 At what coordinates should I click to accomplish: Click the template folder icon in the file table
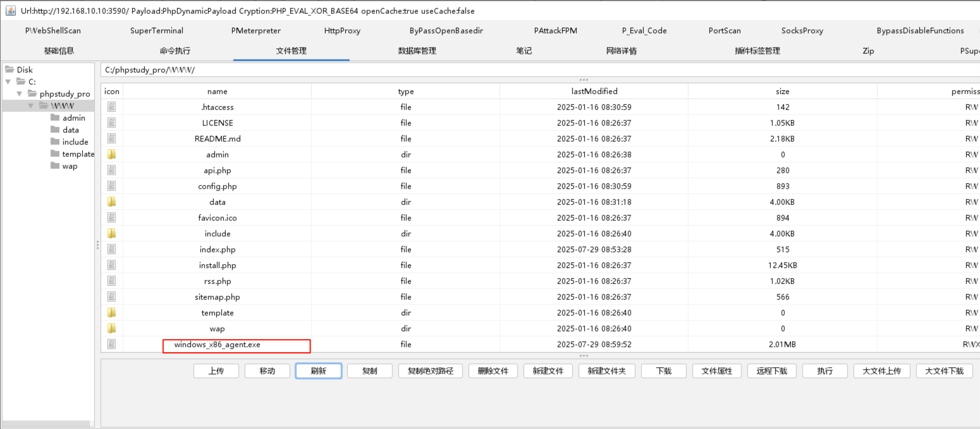point(111,313)
